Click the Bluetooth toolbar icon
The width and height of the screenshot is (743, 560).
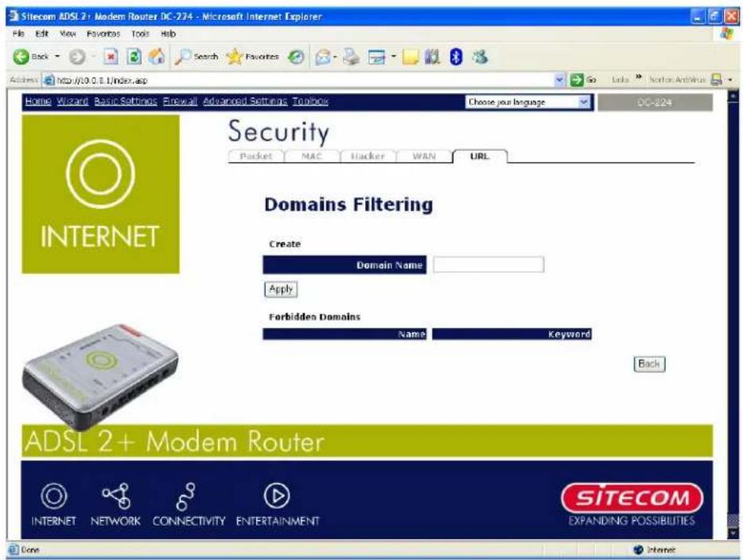[456, 57]
